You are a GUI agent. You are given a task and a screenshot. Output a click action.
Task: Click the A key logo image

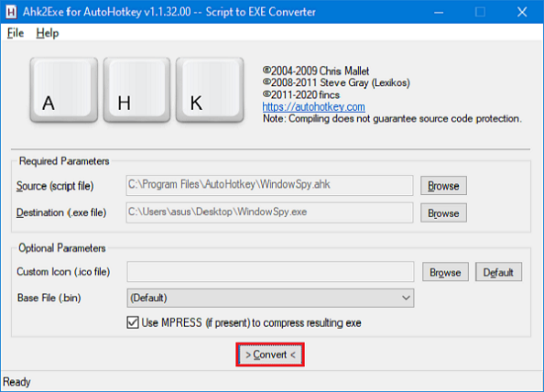(64, 90)
